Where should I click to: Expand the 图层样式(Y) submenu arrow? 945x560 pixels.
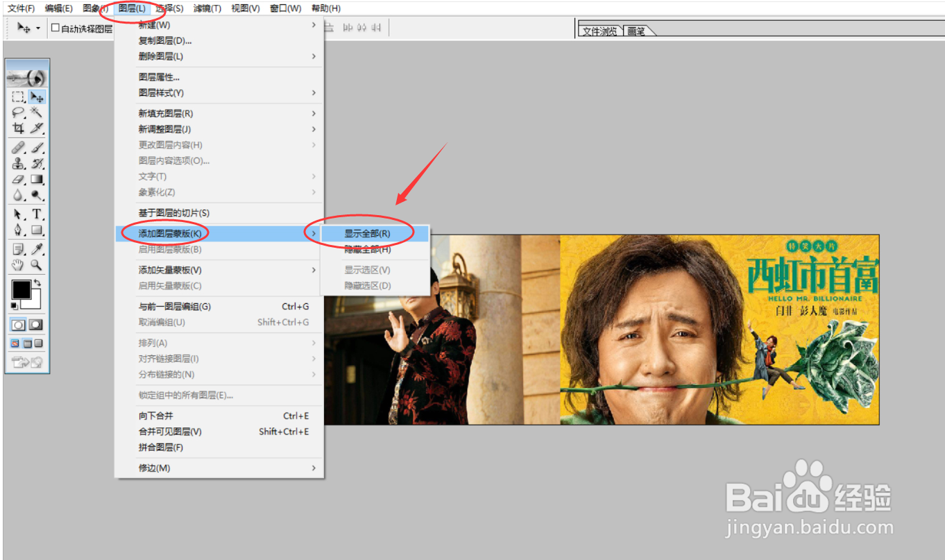[314, 93]
